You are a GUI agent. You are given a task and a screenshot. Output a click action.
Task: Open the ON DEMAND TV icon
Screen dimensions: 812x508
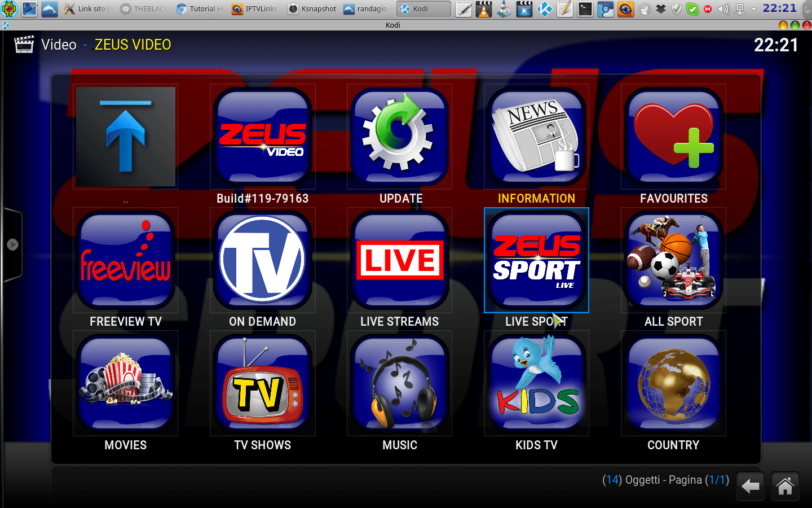263,260
